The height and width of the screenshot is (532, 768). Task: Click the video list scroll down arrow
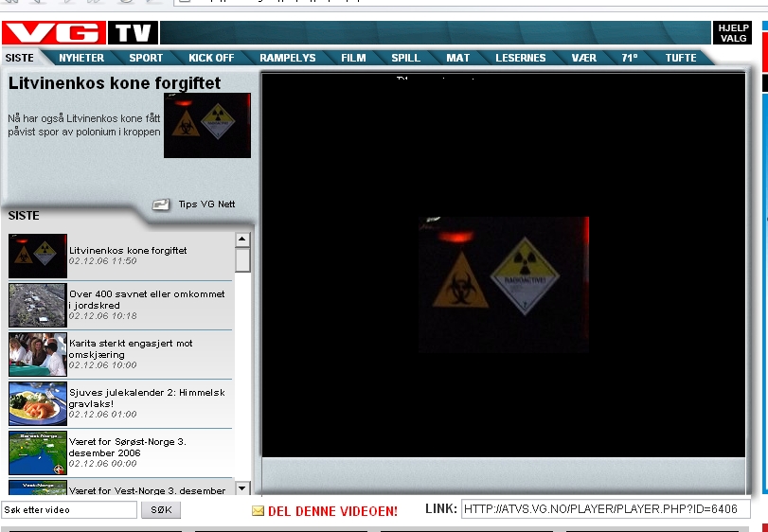242,488
